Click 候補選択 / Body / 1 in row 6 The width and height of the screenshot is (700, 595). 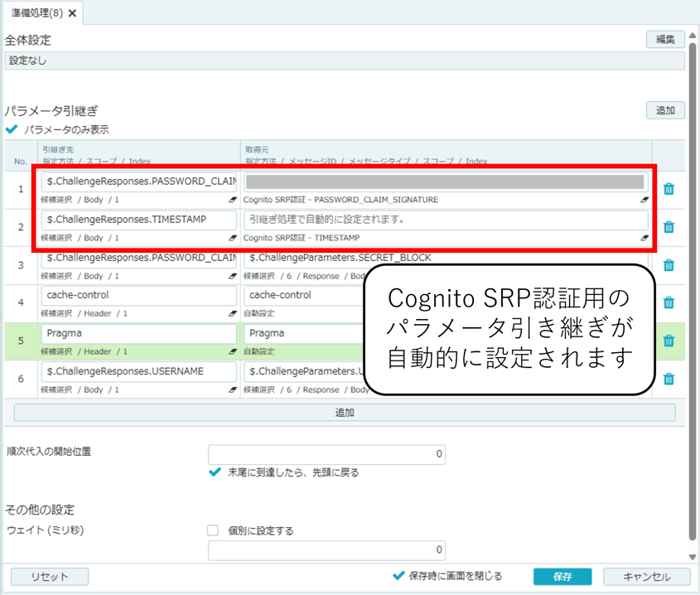(x=80, y=390)
